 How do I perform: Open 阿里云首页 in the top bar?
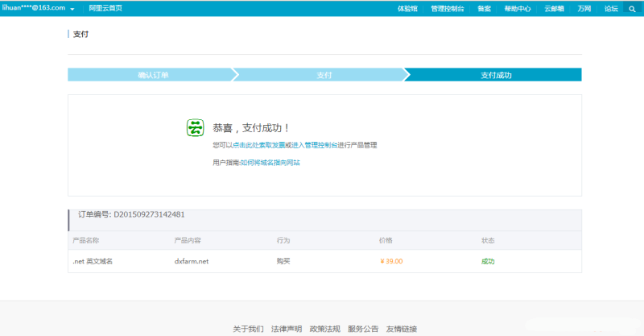click(x=105, y=8)
